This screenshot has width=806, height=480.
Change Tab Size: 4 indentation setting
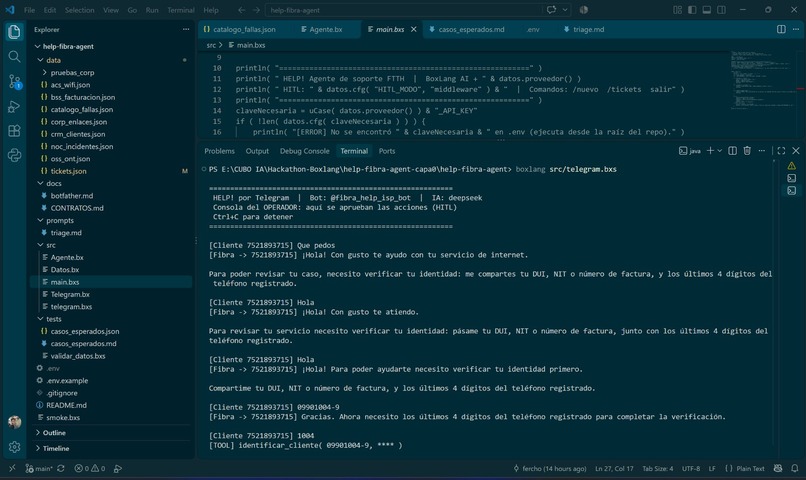657,468
